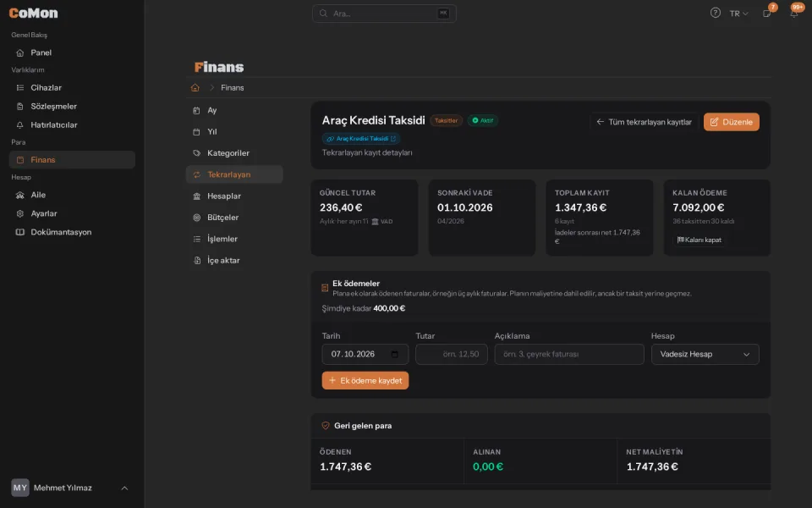Screen dimensions: 812x508
Task: Click the Açıklama description input field
Action: coord(569,354)
